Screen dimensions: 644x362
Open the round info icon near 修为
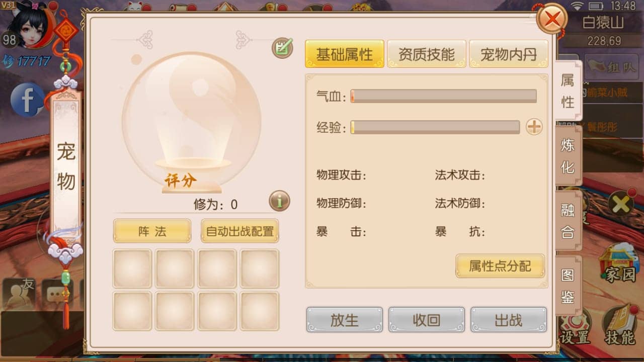coord(279,201)
